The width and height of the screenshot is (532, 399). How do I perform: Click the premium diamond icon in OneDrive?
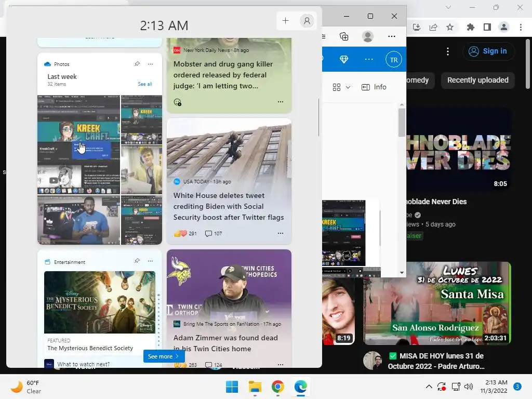coord(344,59)
